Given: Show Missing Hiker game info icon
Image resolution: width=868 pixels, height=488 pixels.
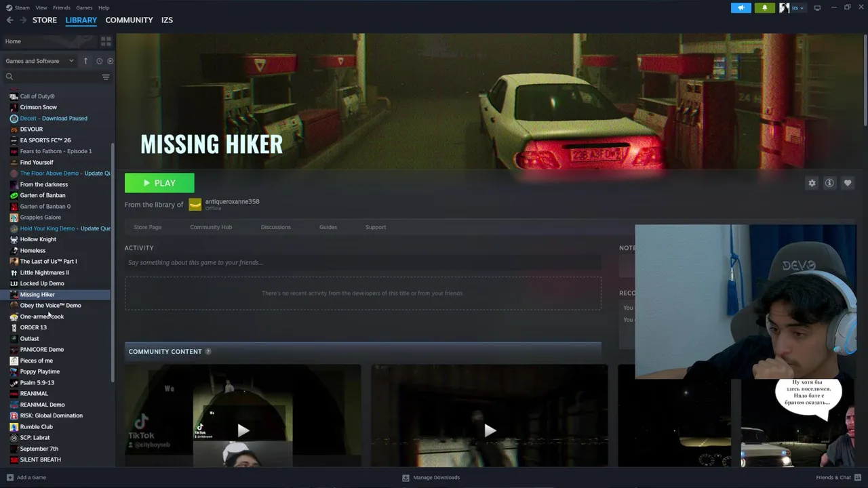Looking at the screenshot, I should (x=829, y=183).
